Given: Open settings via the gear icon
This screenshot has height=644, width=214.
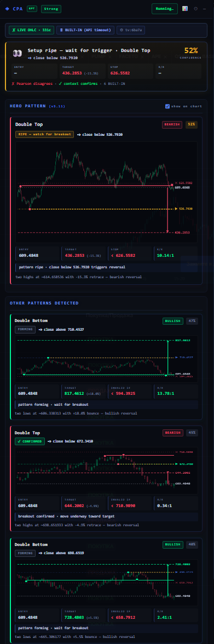Looking at the screenshot, I should (196, 9).
